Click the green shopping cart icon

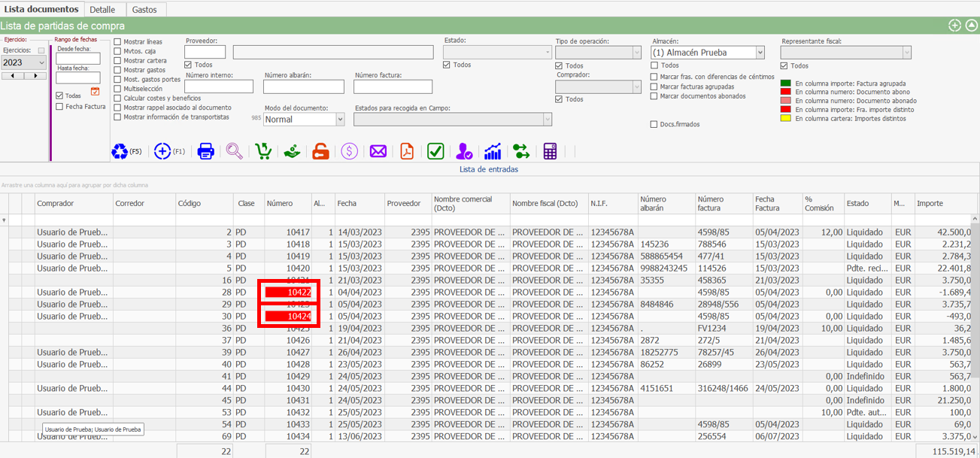(263, 151)
